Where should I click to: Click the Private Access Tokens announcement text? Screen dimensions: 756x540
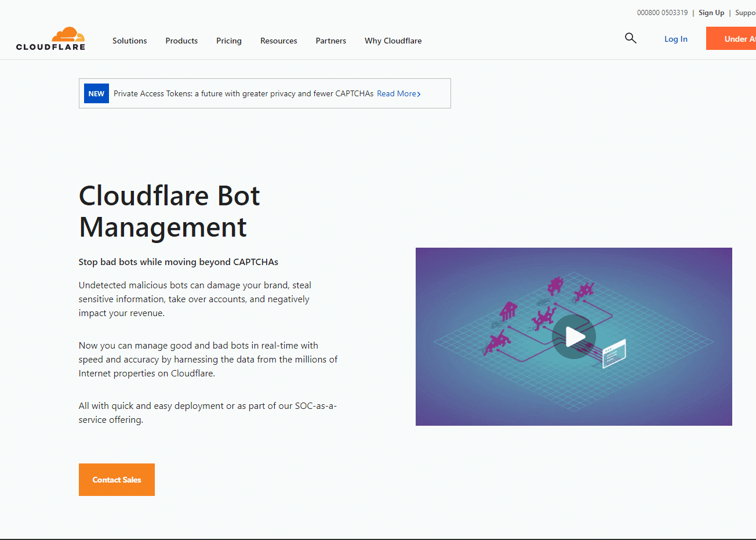pyautogui.click(x=243, y=93)
